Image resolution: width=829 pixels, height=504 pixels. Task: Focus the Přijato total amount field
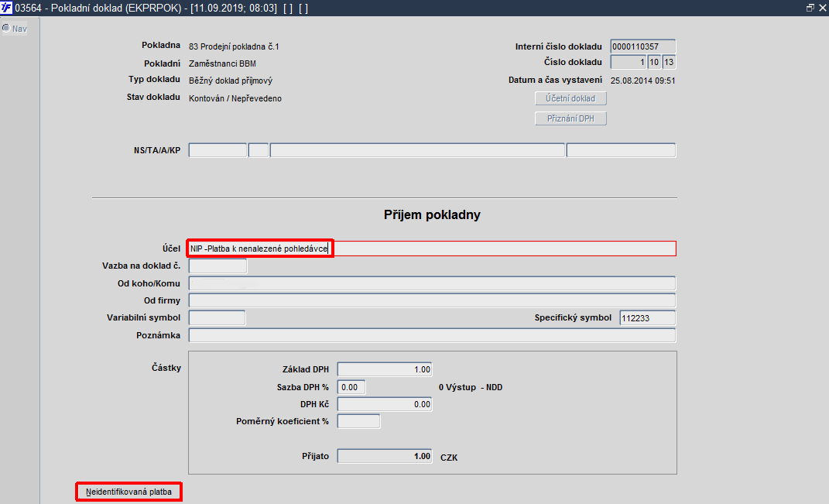385,456
